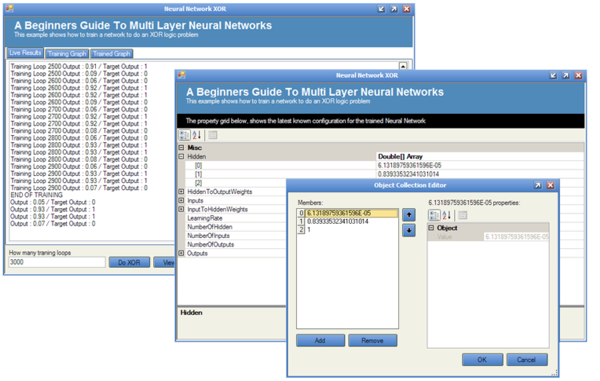
Task: Collapse the Misc category
Action: click(181, 147)
